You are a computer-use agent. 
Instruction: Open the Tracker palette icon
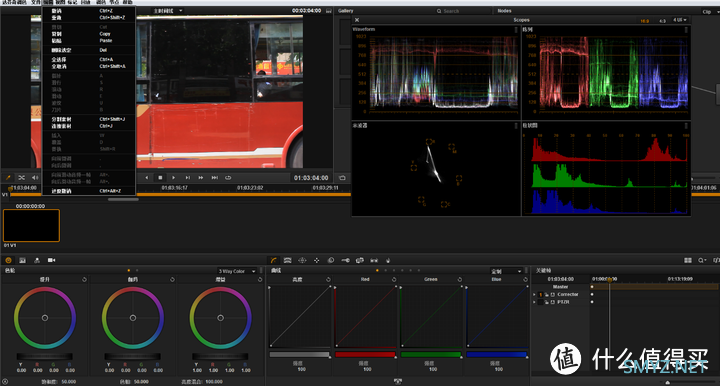coord(316,260)
